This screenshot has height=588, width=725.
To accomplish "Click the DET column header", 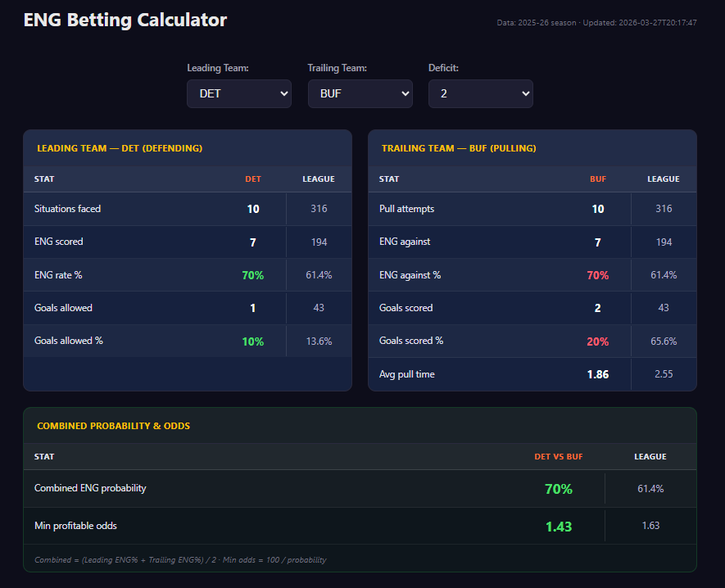I will point(253,179).
